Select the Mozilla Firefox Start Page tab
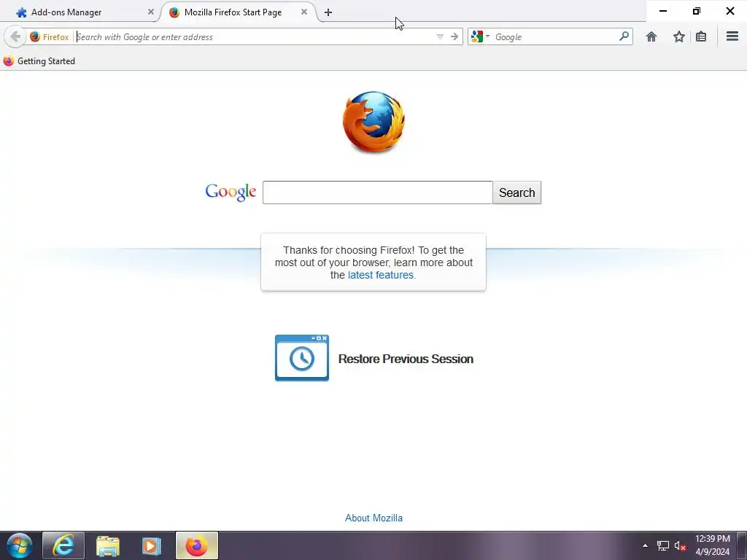The width and height of the screenshot is (747, 560). 239,12
